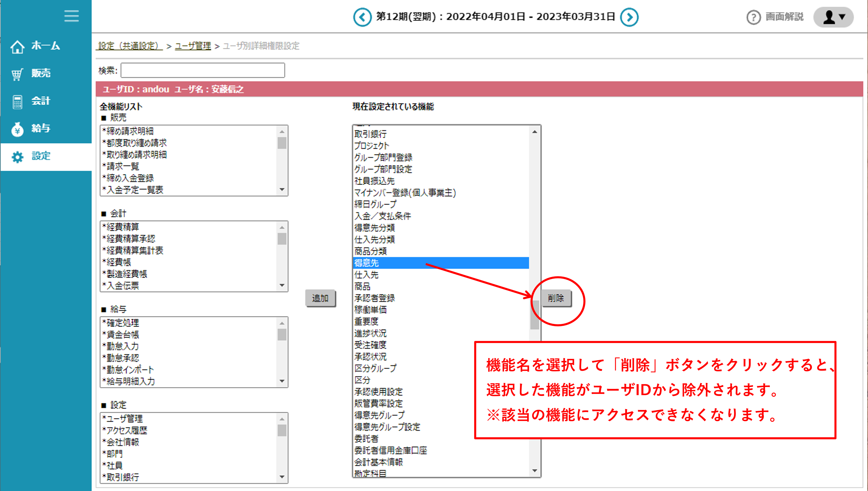Select *製造経費帳 item
This screenshot has height=491, width=868.
point(189,274)
